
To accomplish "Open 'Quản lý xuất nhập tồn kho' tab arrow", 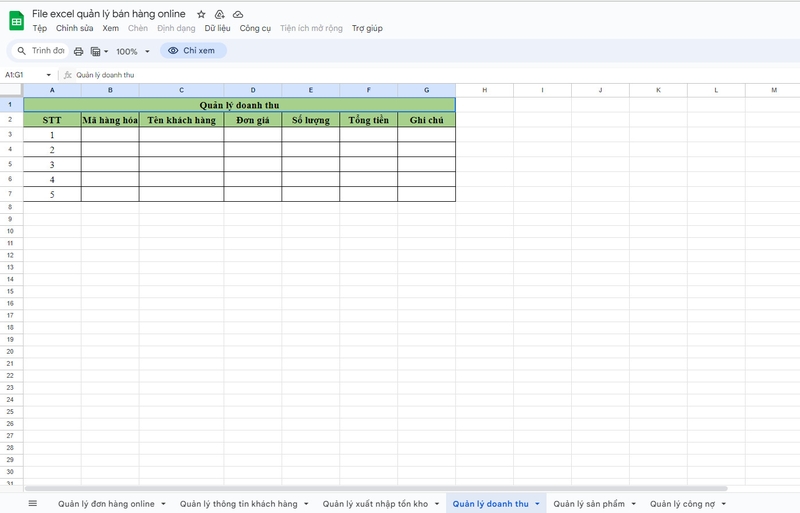I will tap(437, 504).
